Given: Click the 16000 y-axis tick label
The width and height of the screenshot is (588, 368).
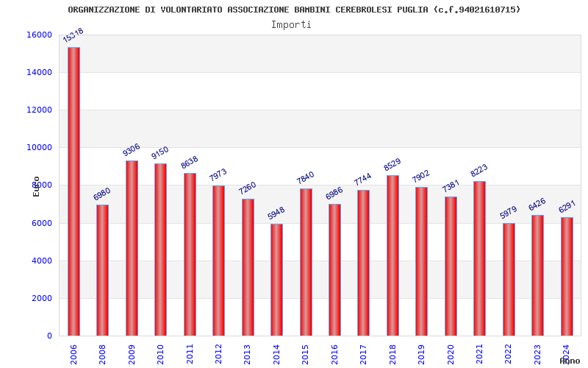Looking at the screenshot, I should pos(40,35).
